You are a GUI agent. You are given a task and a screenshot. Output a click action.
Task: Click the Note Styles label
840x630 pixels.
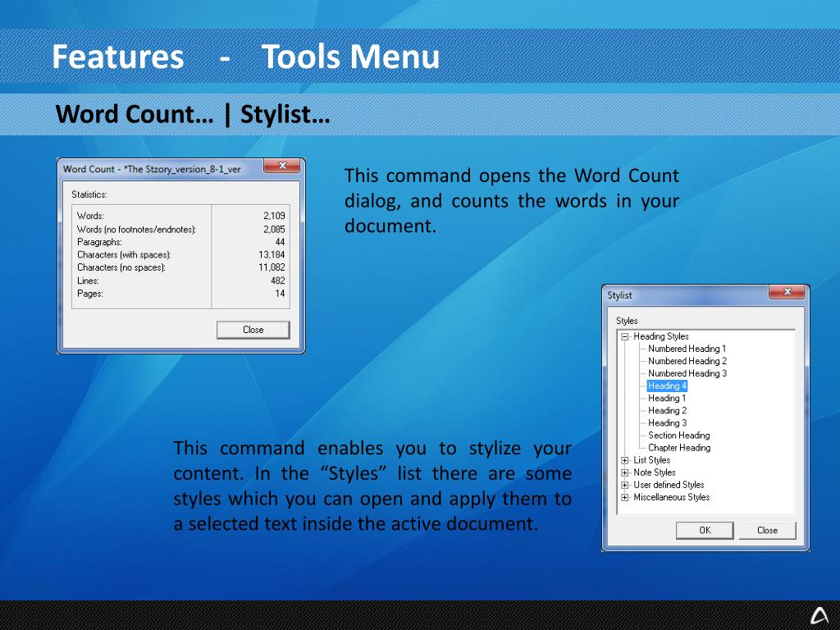[654, 472]
